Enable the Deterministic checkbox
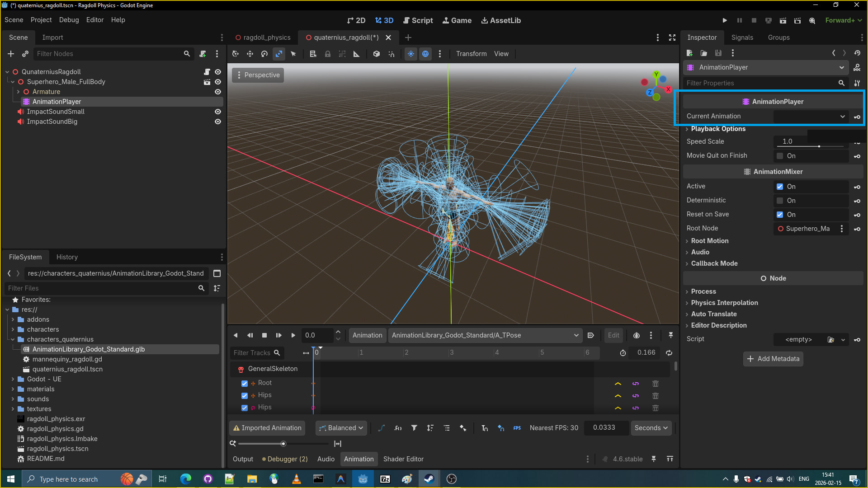Screen dimensions: 868x488 pos(780,201)
